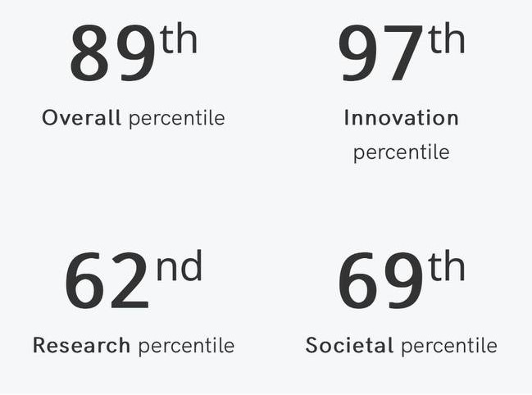The width and height of the screenshot is (532, 395).
Task: Click the "th" suffix beside 69
Action: click(x=447, y=267)
